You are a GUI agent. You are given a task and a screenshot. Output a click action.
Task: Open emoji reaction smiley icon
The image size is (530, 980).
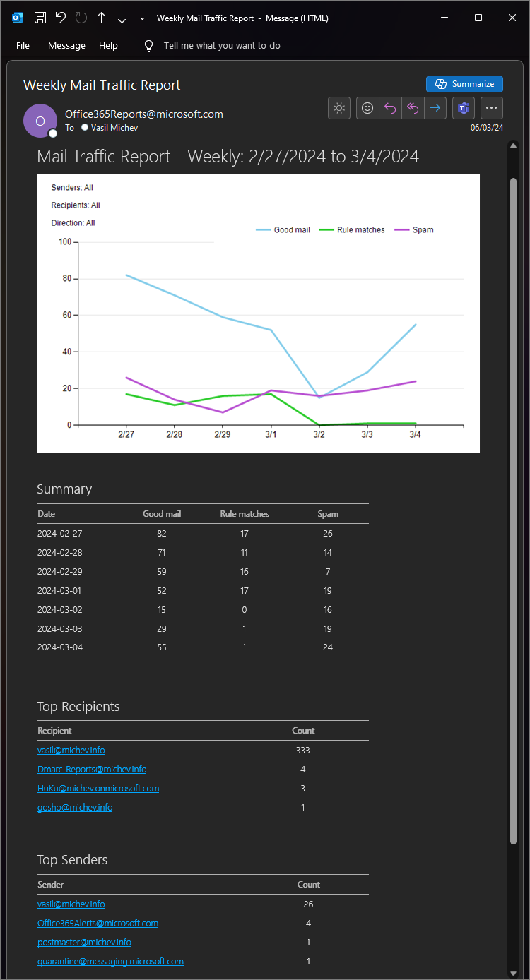click(x=367, y=108)
